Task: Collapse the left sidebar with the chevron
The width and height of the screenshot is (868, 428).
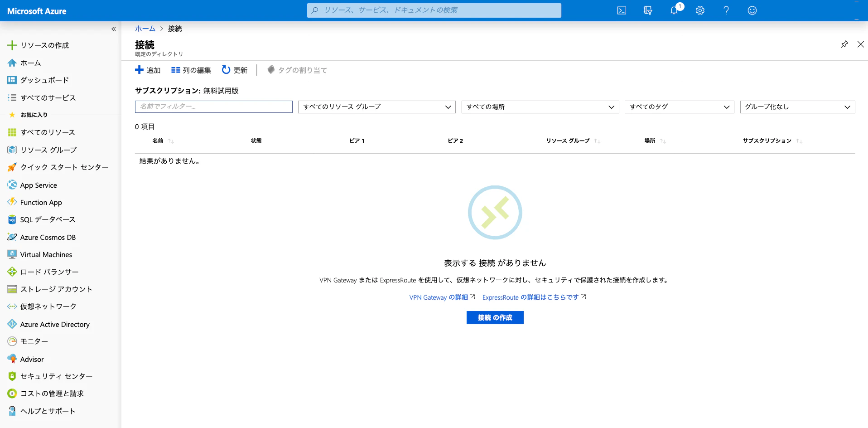Action: click(114, 29)
